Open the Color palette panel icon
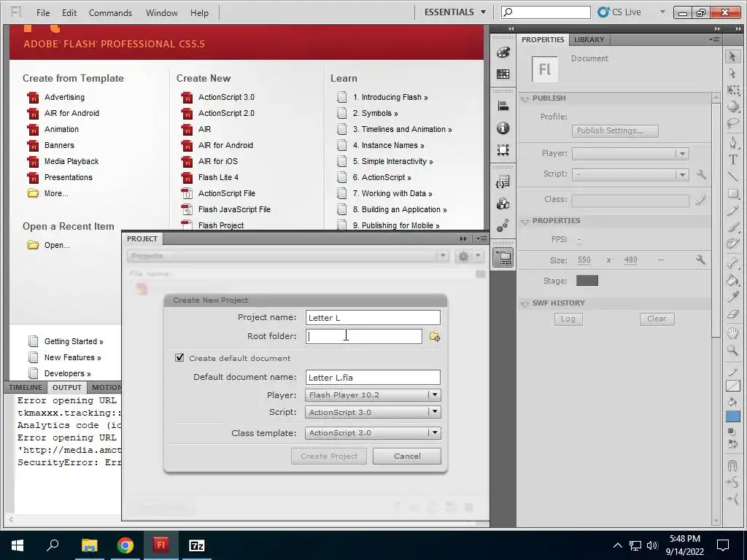 (x=503, y=52)
